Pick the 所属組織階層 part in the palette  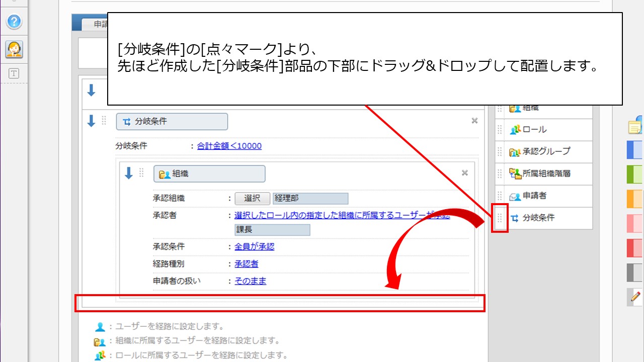tap(546, 173)
